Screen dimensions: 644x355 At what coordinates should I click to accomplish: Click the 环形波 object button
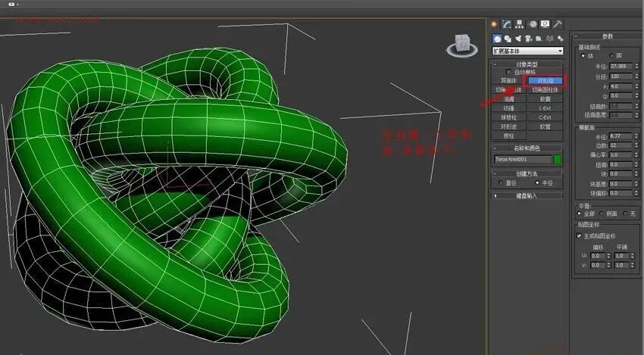pos(508,127)
